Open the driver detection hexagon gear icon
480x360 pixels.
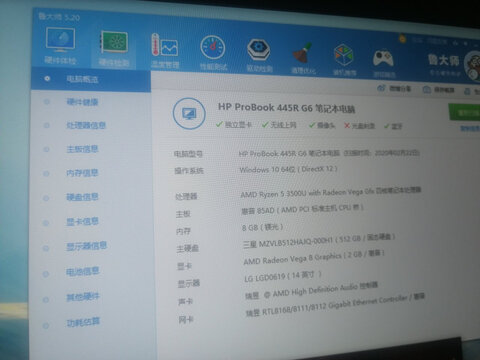tap(259, 50)
